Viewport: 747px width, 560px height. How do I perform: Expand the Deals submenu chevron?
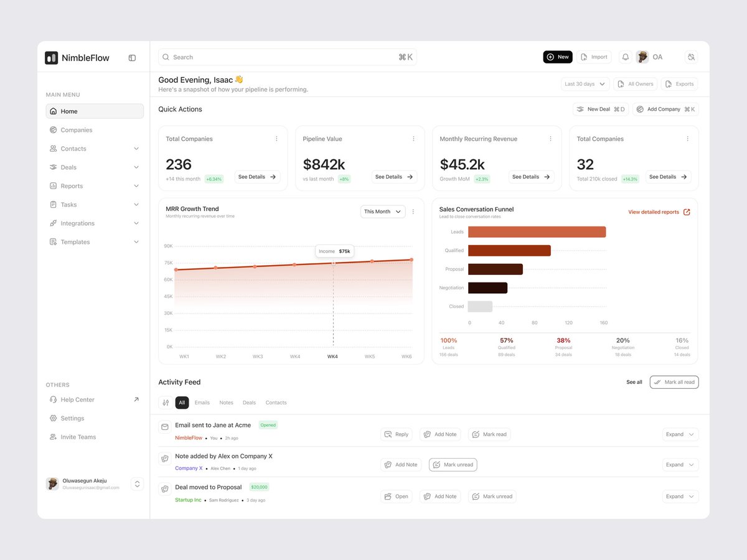click(x=136, y=167)
